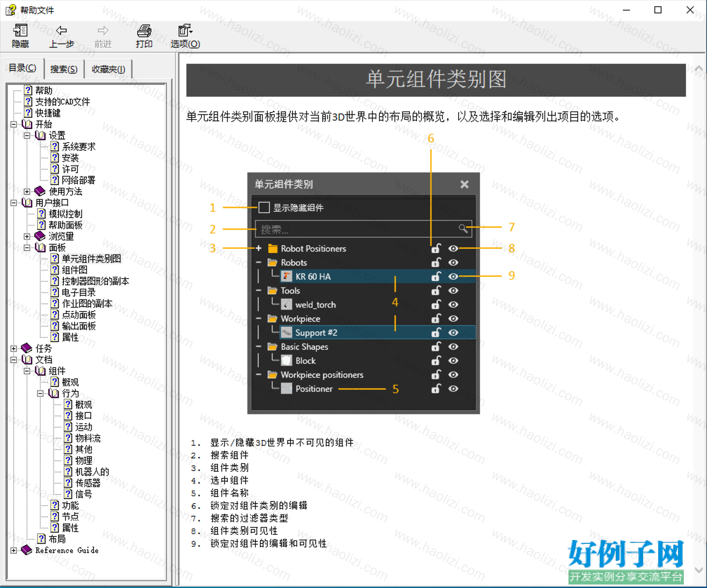
Task: Open the 机器人的 topic
Action: tap(92, 472)
